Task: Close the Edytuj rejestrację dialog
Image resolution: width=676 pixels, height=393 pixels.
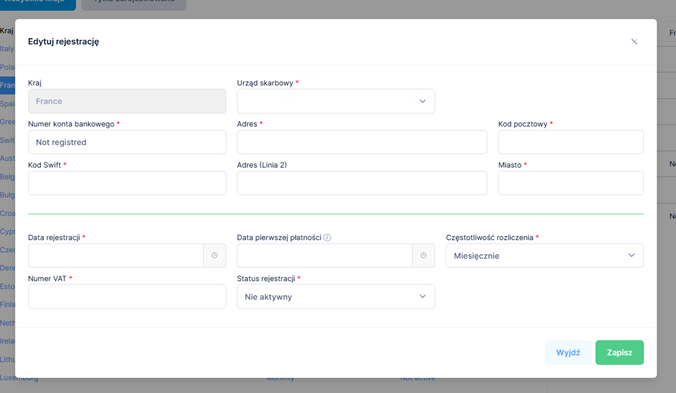Action: coord(634,42)
